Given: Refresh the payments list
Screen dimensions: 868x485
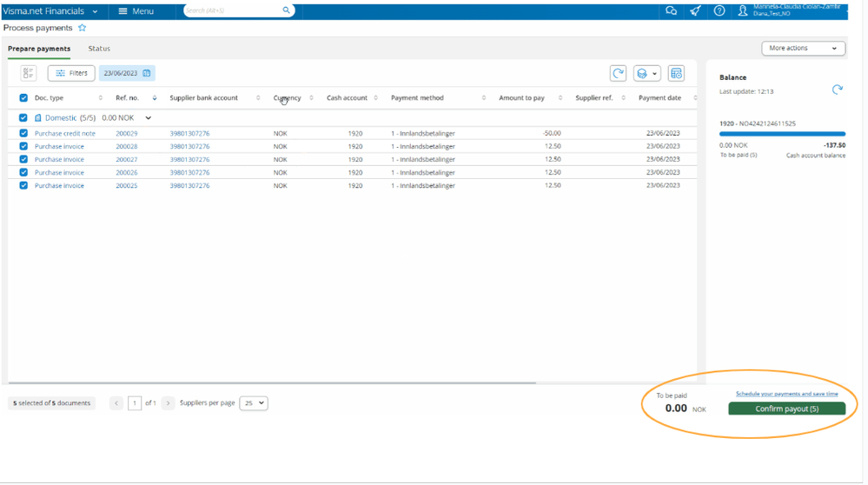Looking at the screenshot, I should pos(618,73).
